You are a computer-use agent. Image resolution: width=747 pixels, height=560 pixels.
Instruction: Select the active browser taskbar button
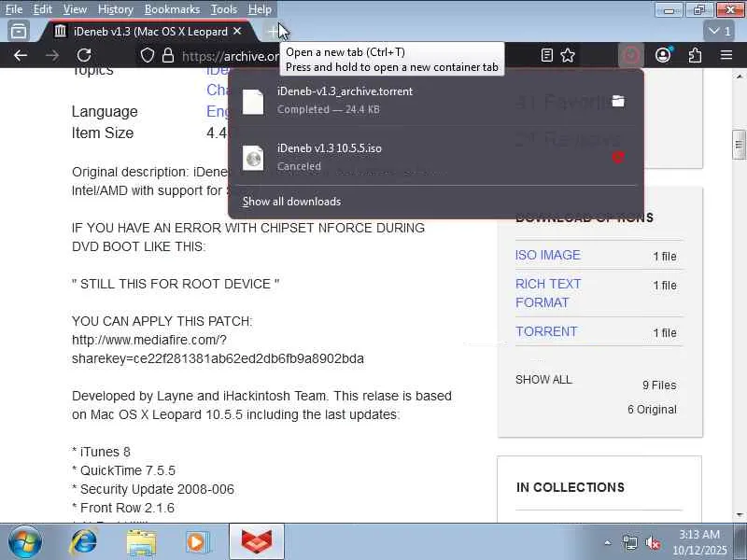[x=256, y=542]
